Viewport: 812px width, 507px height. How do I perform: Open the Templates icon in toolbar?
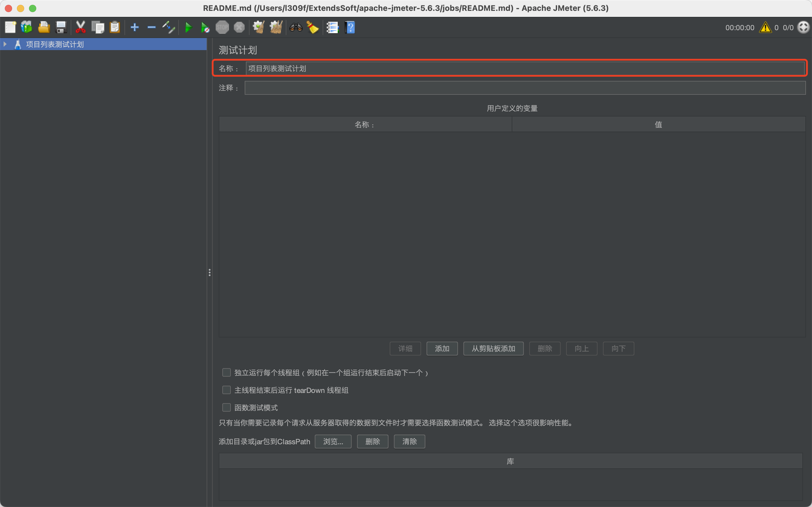(x=27, y=27)
